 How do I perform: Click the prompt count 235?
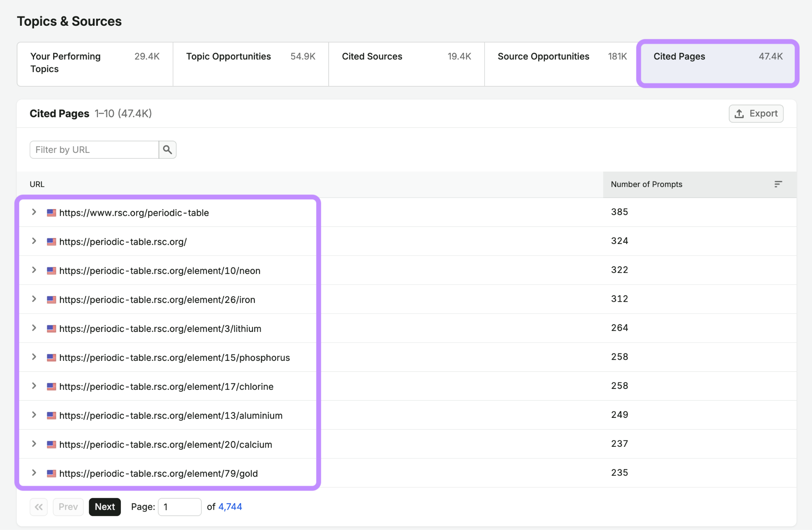[619, 473]
